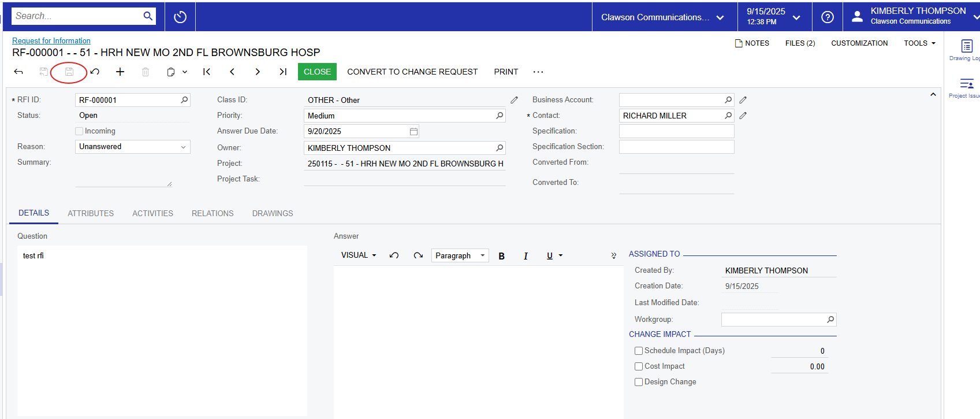Open the Drawings tab
Viewport: 980px width, 419px height.
(273, 213)
